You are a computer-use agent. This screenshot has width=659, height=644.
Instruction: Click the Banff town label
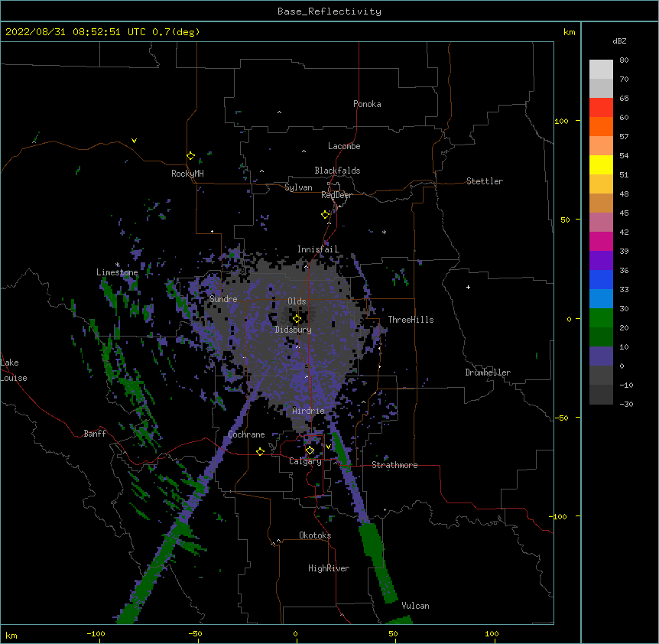[x=95, y=434]
